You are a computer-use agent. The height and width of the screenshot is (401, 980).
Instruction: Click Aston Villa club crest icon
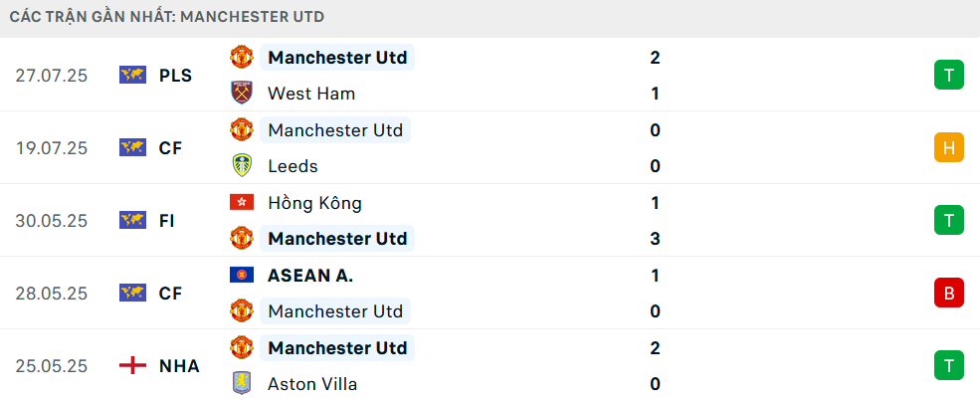(241, 383)
